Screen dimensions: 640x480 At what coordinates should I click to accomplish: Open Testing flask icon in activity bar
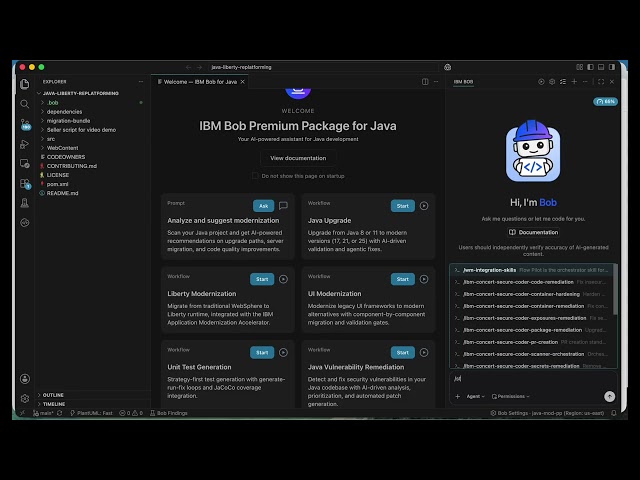(x=25, y=203)
